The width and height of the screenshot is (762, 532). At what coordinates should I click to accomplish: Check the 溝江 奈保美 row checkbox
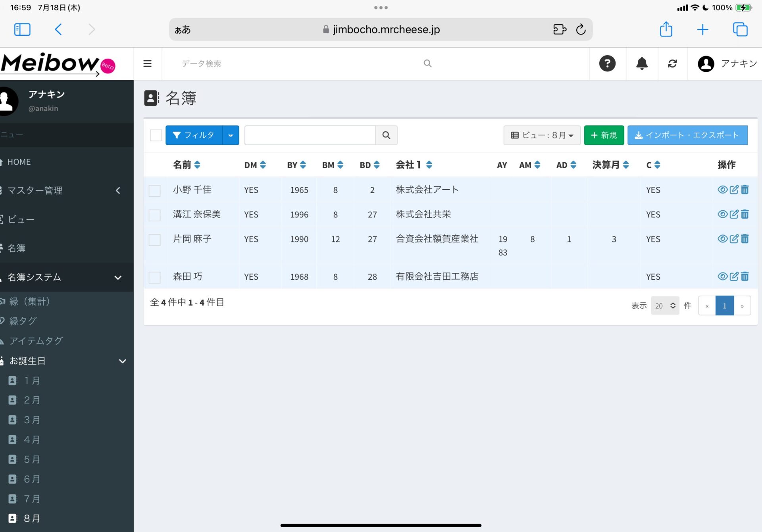154,215
